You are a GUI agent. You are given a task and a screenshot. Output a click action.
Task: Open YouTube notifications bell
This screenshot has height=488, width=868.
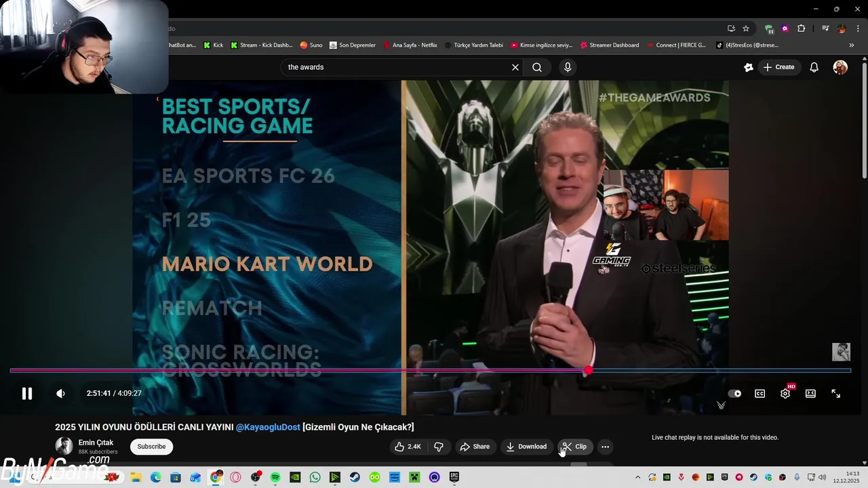tap(814, 67)
